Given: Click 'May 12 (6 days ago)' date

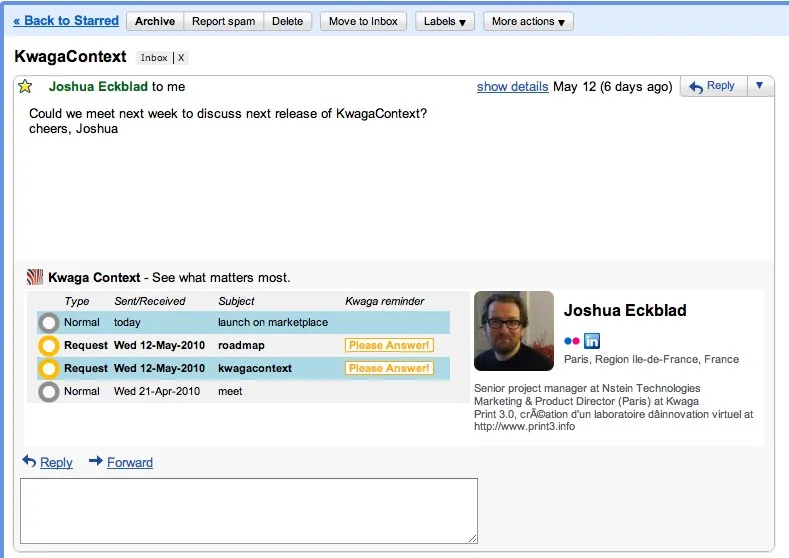Looking at the screenshot, I should [x=612, y=87].
